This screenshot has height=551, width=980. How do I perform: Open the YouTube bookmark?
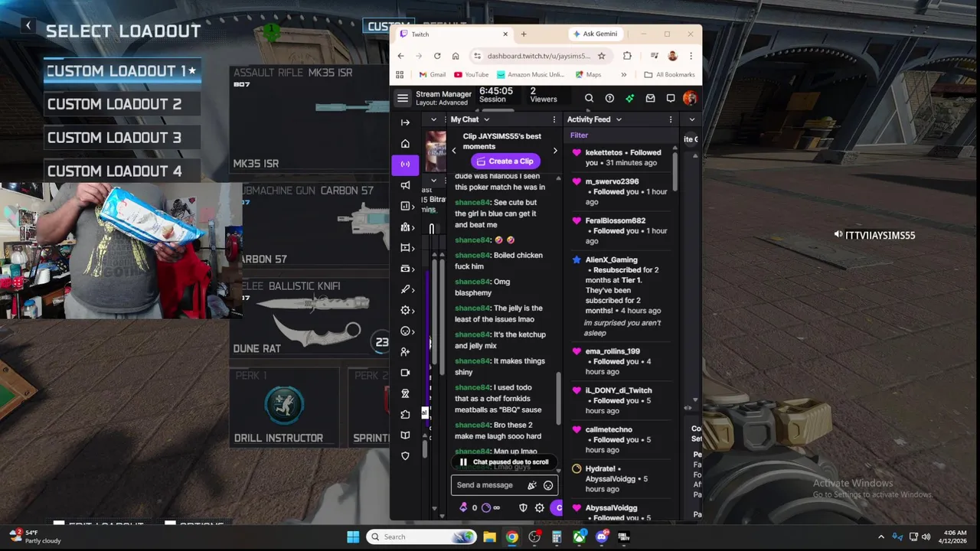pos(471,75)
